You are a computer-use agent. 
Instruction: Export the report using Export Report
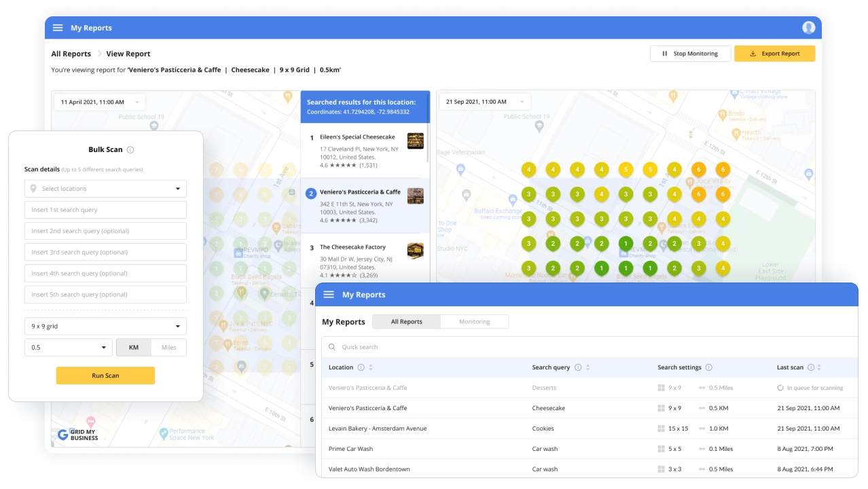(x=774, y=53)
